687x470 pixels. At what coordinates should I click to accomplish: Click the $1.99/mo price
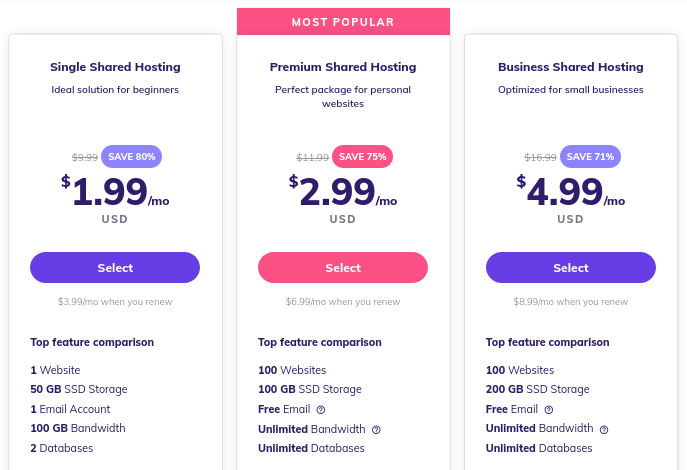(115, 191)
